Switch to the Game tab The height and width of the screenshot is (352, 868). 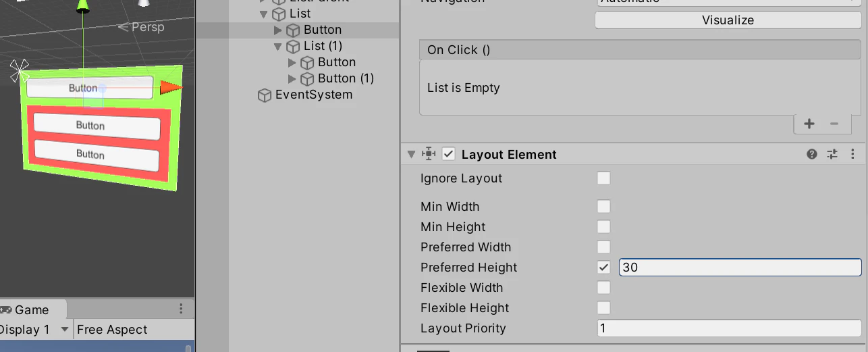pos(31,309)
